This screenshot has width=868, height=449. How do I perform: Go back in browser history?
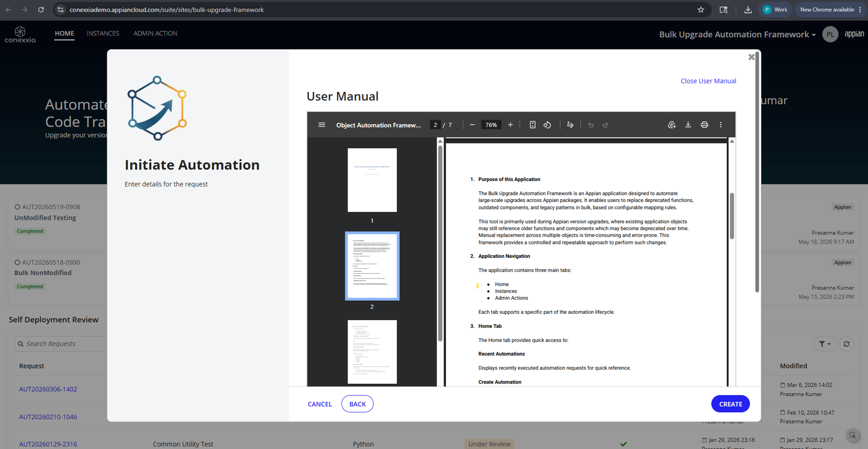(x=8, y=9)
